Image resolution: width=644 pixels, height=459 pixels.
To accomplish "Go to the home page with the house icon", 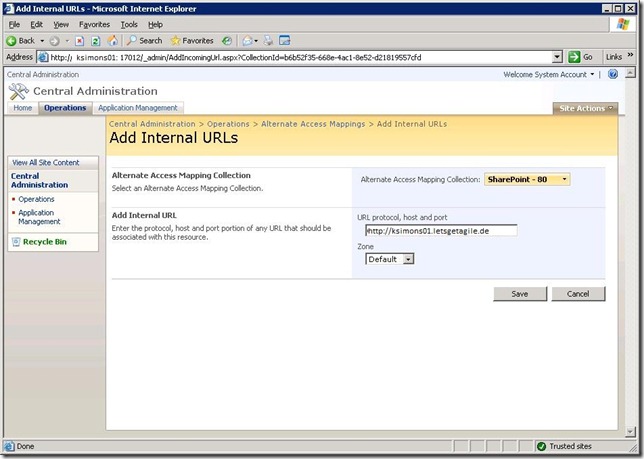I will coord(113,41).
